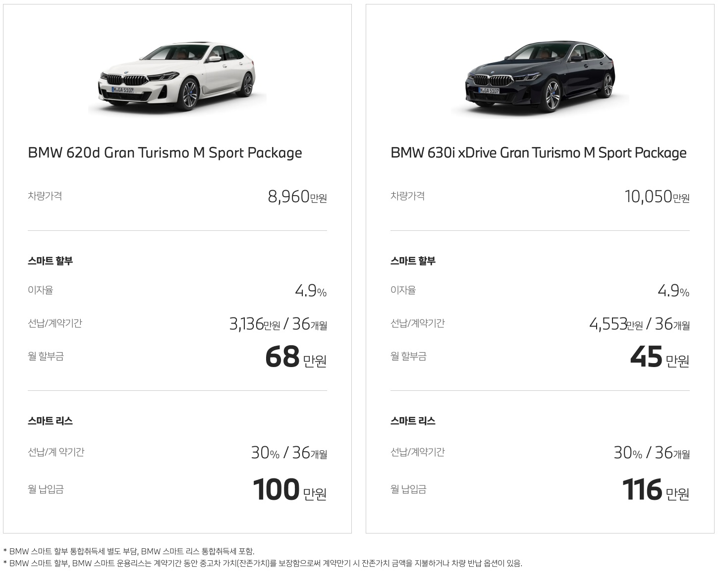Click the first footnote about 통합취득세
Image resolution: width=720 pixels, height=588 pixels.
click(x=129, y=551)
